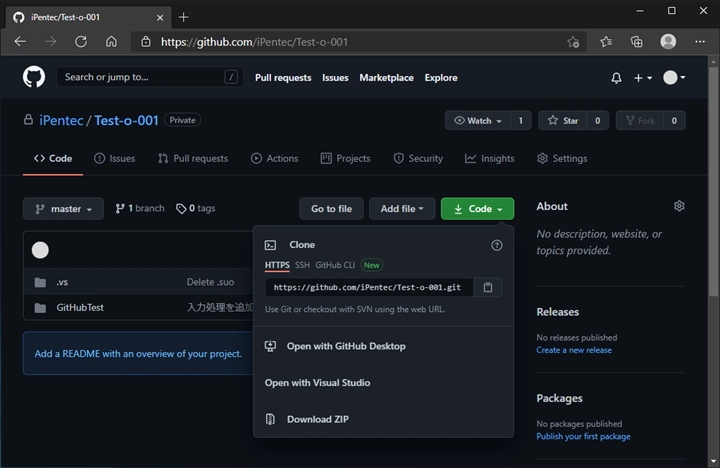The width and height of the screenshot is (720, 468).
Task: Click Download ZIP option
Action: coord(318,419)
